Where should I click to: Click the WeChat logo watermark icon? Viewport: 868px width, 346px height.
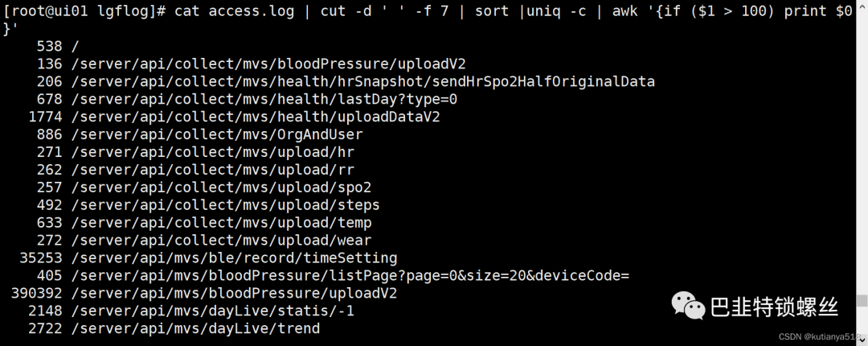[688, 306]
